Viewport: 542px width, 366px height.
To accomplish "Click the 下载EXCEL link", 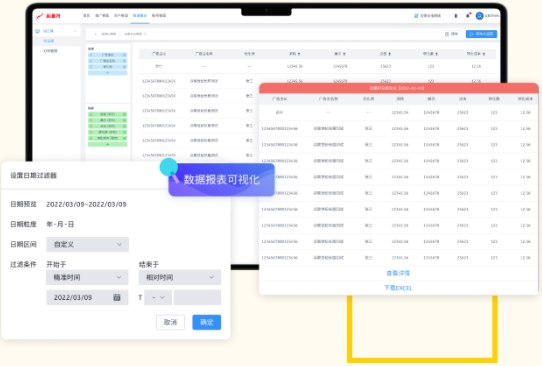I will 398,288.
